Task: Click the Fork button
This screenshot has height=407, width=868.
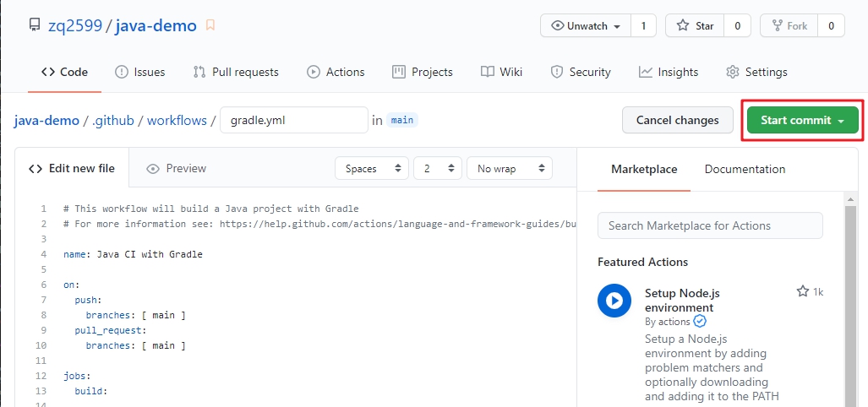Action: tap(789, 26)
